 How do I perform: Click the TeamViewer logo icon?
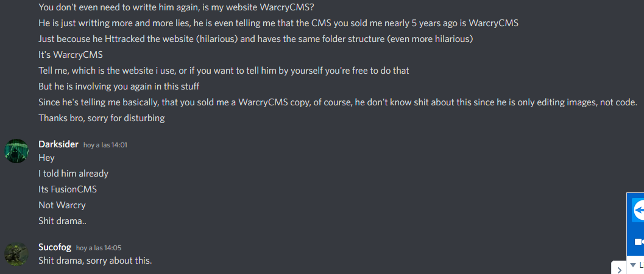[x=639, y=211]
